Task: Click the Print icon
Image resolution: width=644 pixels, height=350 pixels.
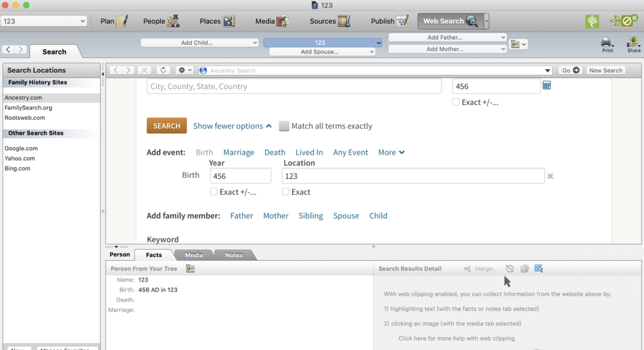Action: pos(607,45)
